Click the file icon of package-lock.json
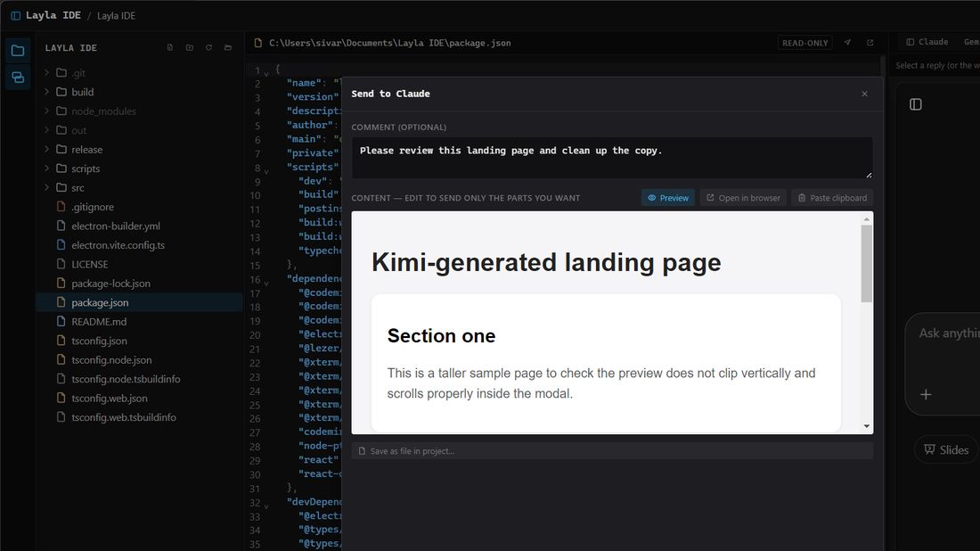The image size is (980, 551). pyautogui.click(x=61, y=283)
